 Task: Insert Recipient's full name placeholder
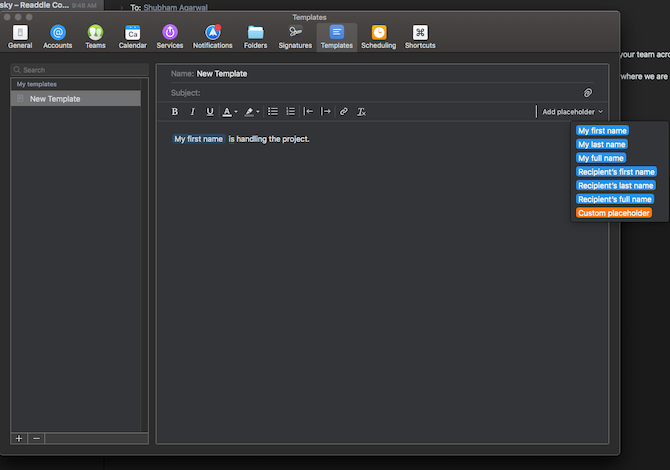click(x=614, y=199)
